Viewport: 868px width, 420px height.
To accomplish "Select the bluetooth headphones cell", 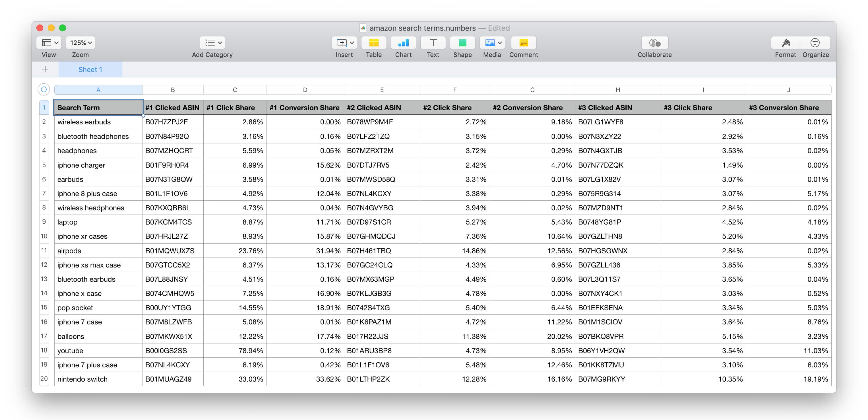I will (98, 136).
